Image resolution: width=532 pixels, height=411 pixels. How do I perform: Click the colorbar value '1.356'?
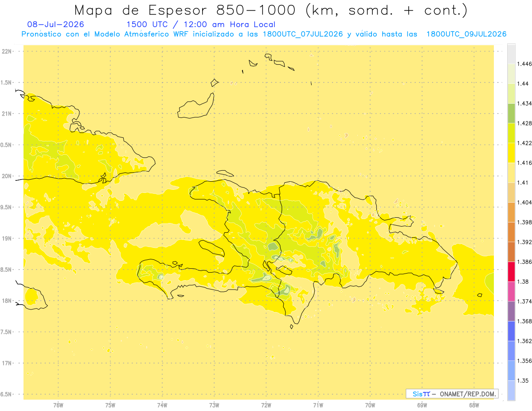[x=524, y=361]
